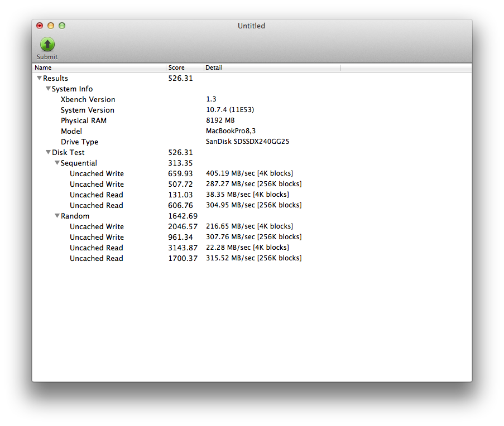Select the Model row
The image size is (504, 426).
(x=252, y=131)
